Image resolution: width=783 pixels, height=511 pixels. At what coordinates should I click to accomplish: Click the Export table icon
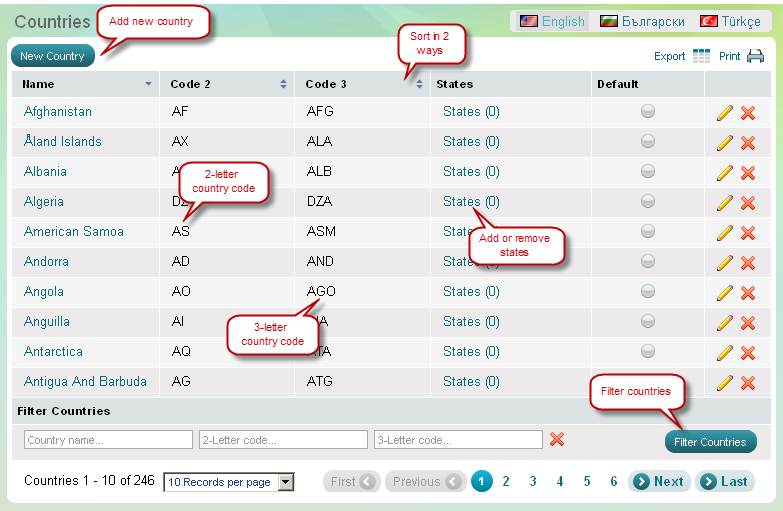[x=701, y=56]
